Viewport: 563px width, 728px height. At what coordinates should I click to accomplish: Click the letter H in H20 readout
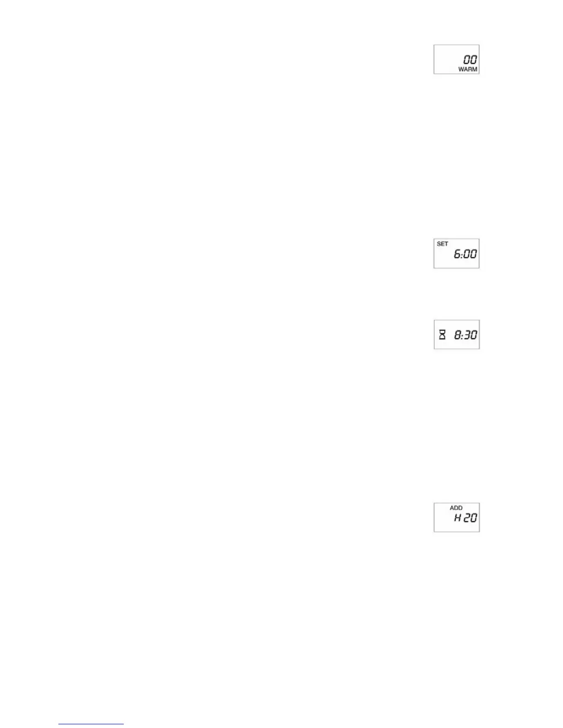pyautogui.click(x=458, y=518)
